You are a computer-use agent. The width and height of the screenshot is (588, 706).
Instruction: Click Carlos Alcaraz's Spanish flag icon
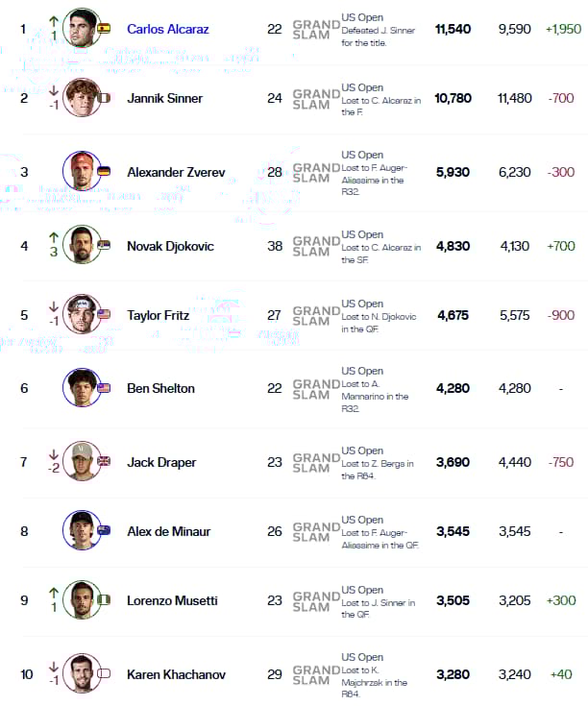[x=104, y=29]
